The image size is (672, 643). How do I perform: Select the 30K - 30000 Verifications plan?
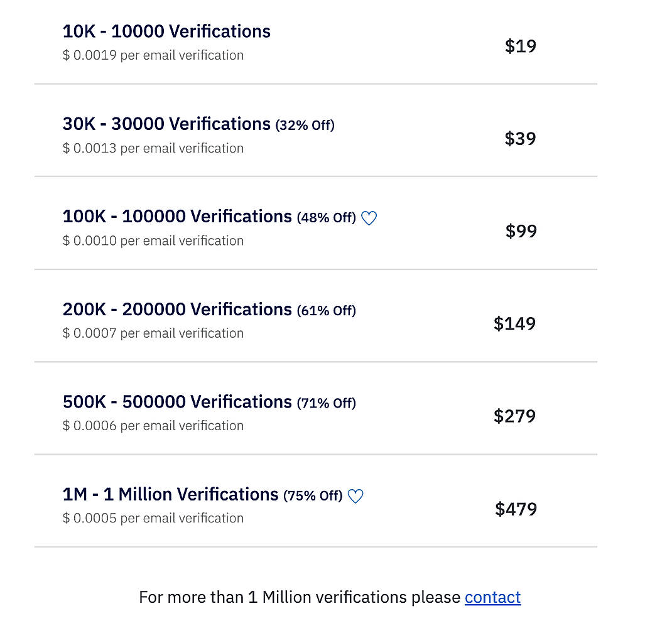(x=166, y=124)
